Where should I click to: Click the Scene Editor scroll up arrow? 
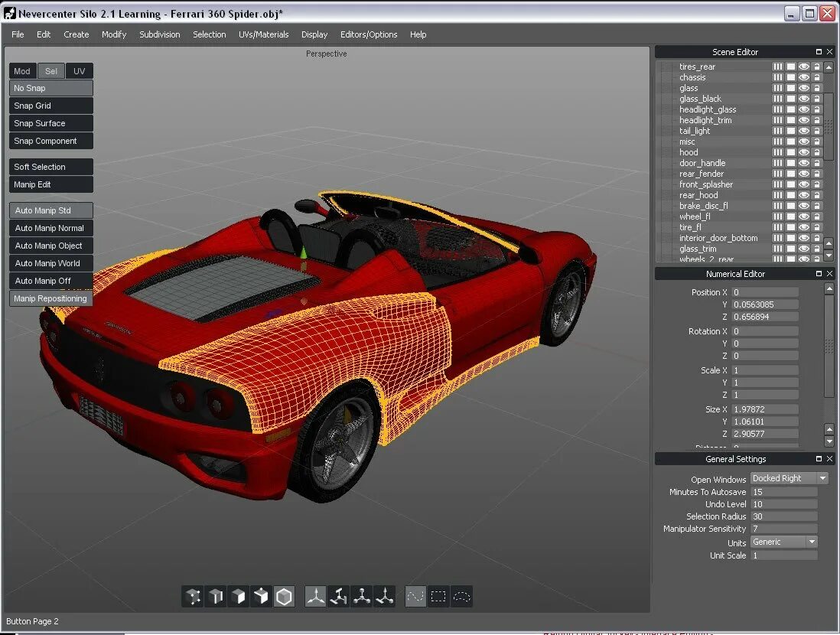tap(829, 67)
